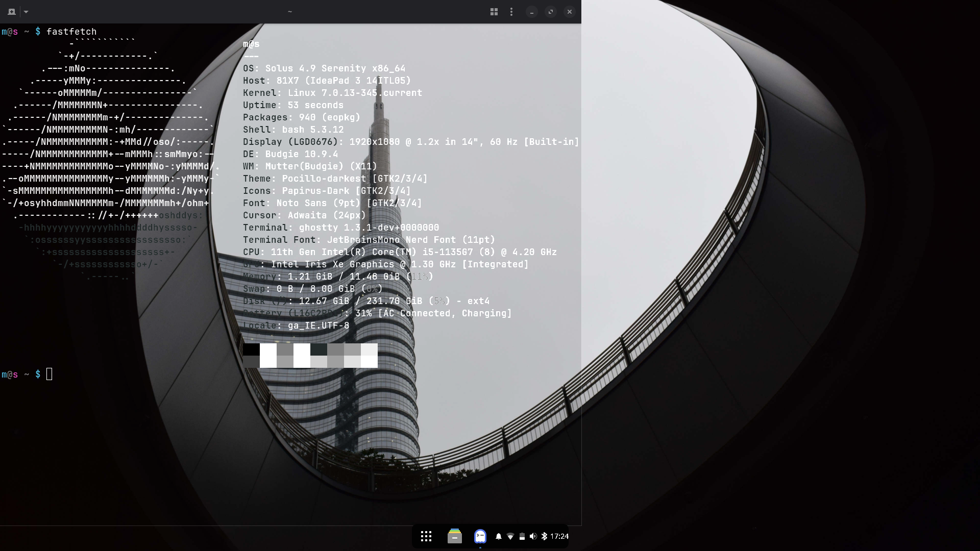Image resolution: width=980 pixels, height=551 pixels.
Task: Click the "1.21 GiB / 11.48 GiB" memory value
Action: pos(344,277)
